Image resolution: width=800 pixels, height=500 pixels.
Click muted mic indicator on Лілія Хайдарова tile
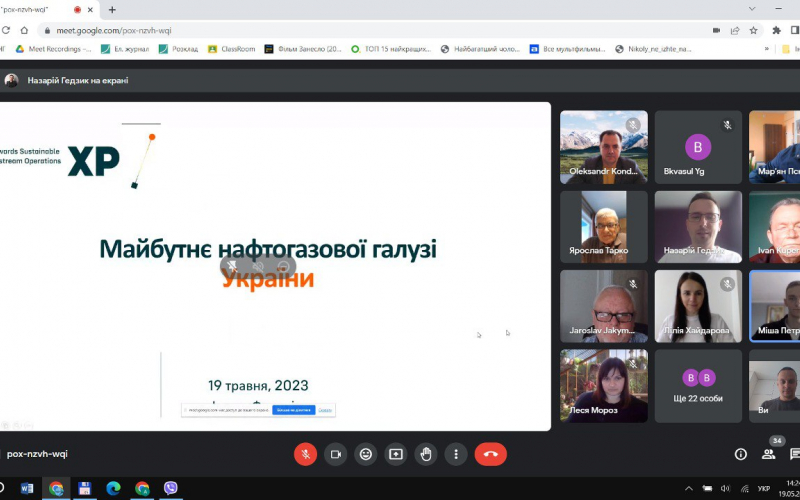tap(728, 284)
